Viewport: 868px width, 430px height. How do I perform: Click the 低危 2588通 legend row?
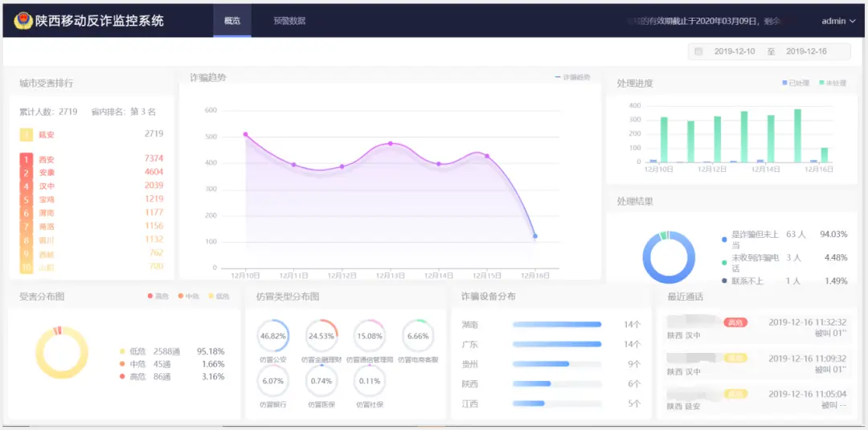coord(172,351)
